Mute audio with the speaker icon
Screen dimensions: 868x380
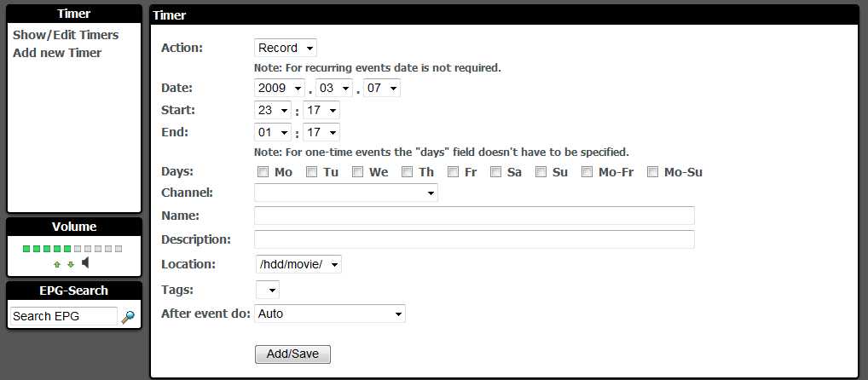pyautogui.click(x=85, y=262)
